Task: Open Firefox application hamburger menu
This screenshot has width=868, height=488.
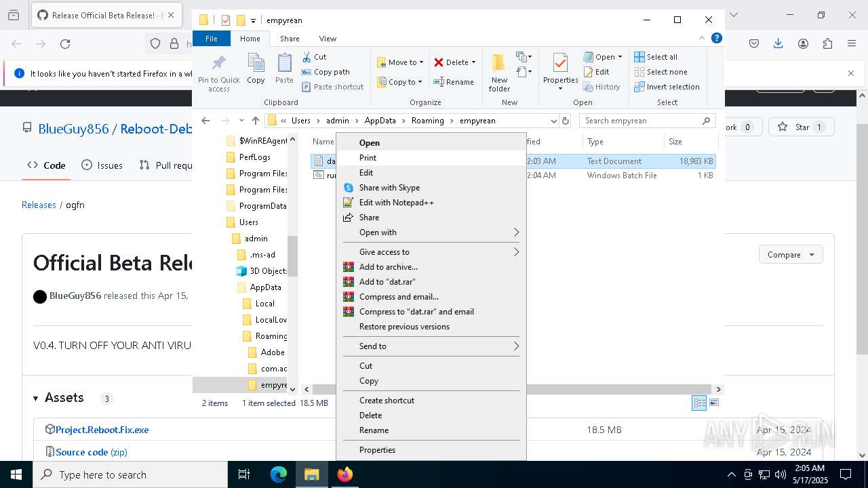Action: pos(852,43)
